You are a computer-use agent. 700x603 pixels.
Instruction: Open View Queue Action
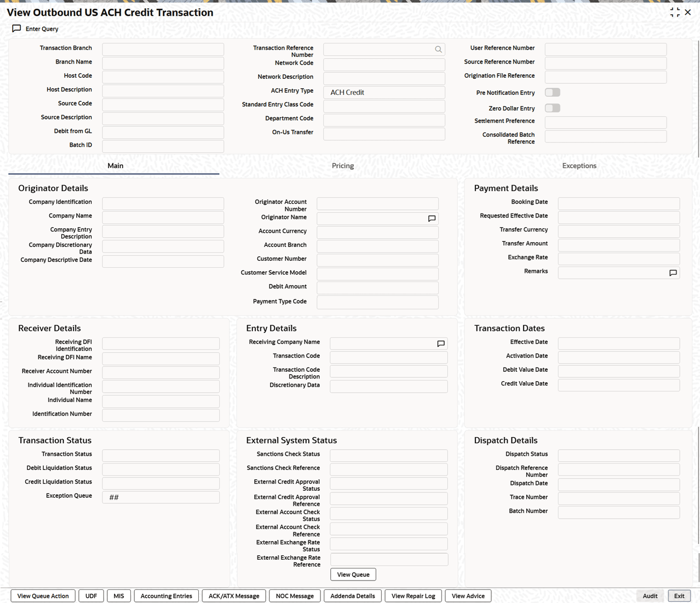tap(43, 596)
